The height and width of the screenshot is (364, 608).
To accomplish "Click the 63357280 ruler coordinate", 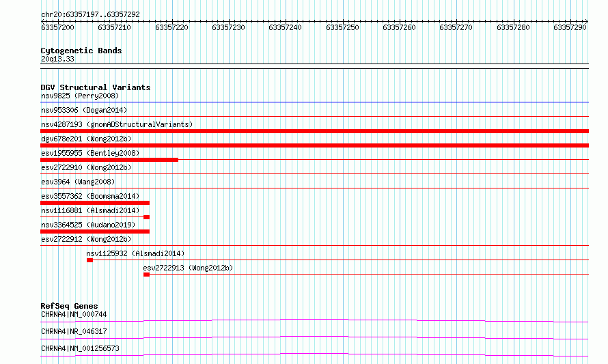I will coord(513,27).
